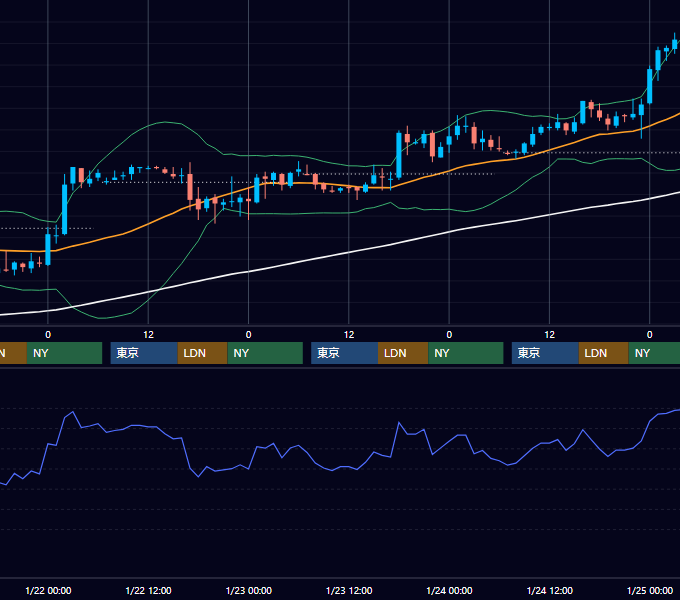Screen dimensions: 680x600
Task: Click the 1/24 00:00 date label
Action: point(449,590)
